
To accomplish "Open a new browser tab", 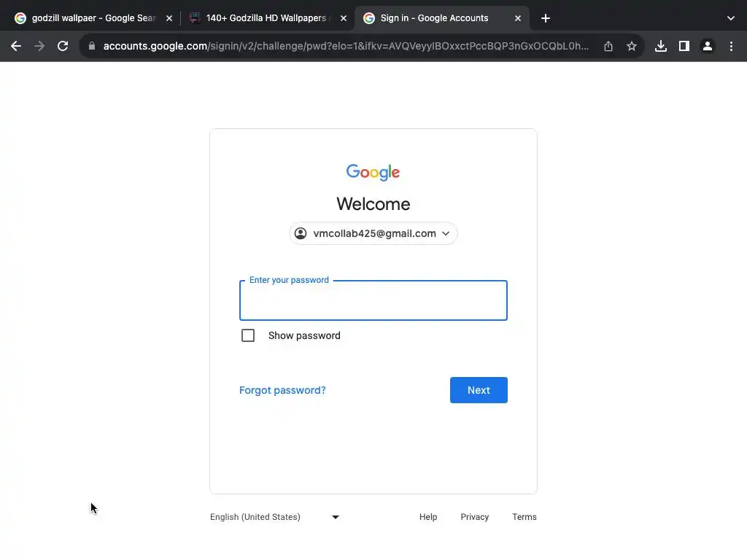I will pos(546,18).
